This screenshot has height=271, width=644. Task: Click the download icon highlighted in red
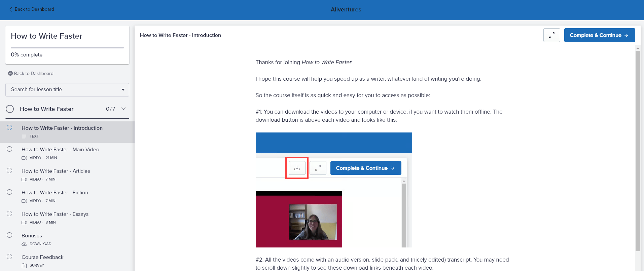(297, 168)
